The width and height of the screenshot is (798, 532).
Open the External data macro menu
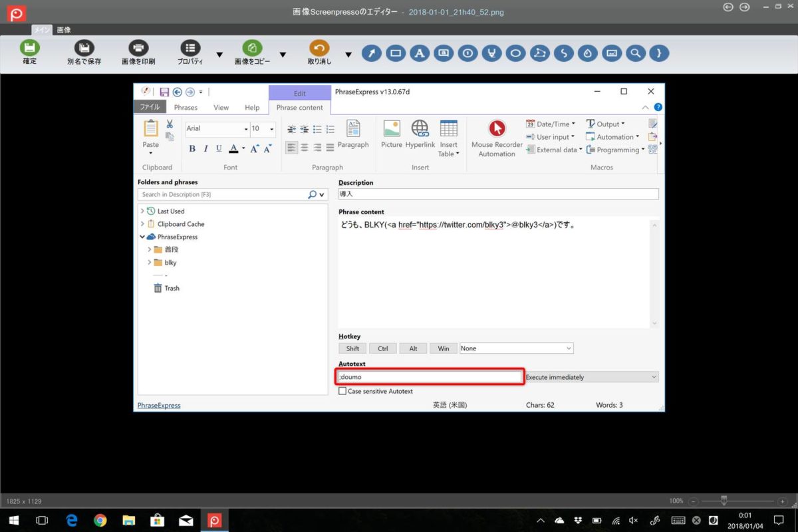(554, 150)
